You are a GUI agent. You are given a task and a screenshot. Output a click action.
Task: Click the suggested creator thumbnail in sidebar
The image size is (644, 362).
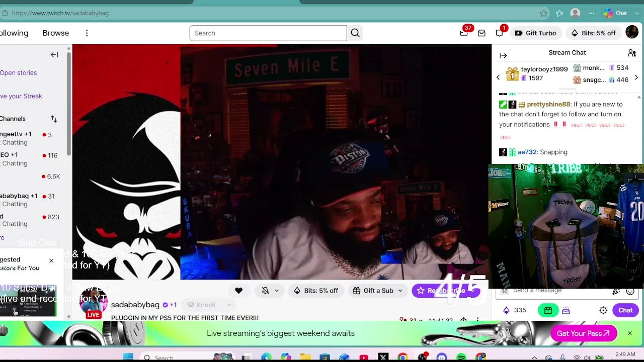(28, 302)
